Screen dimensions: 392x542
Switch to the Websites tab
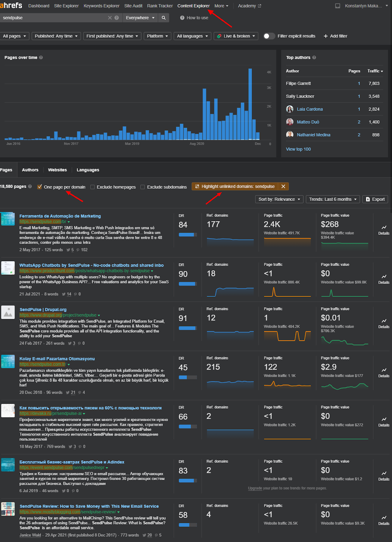tap(57, 170)
